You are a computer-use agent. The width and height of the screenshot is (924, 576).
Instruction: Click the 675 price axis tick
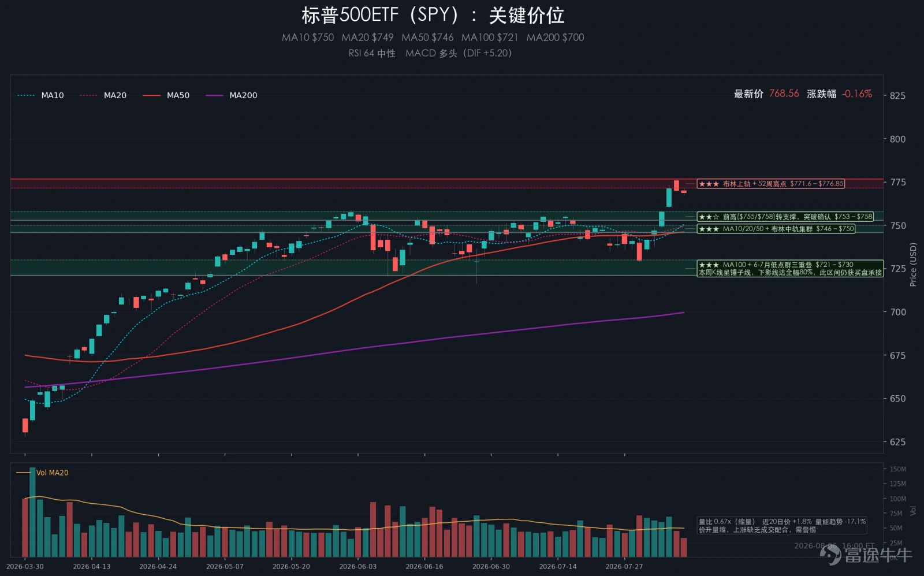[x=897, y=355]
